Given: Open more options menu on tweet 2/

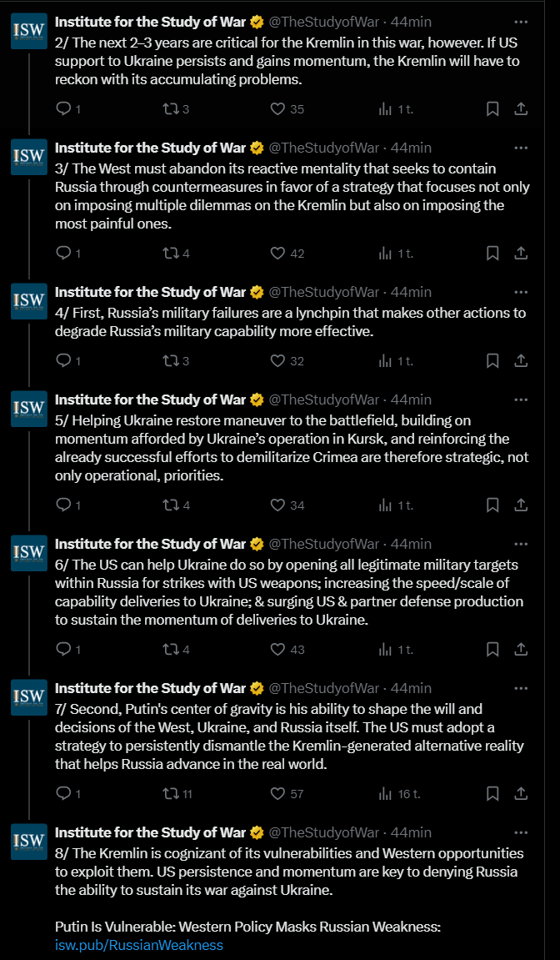Looking at the screenshot, I should click(x=521, y=22).
